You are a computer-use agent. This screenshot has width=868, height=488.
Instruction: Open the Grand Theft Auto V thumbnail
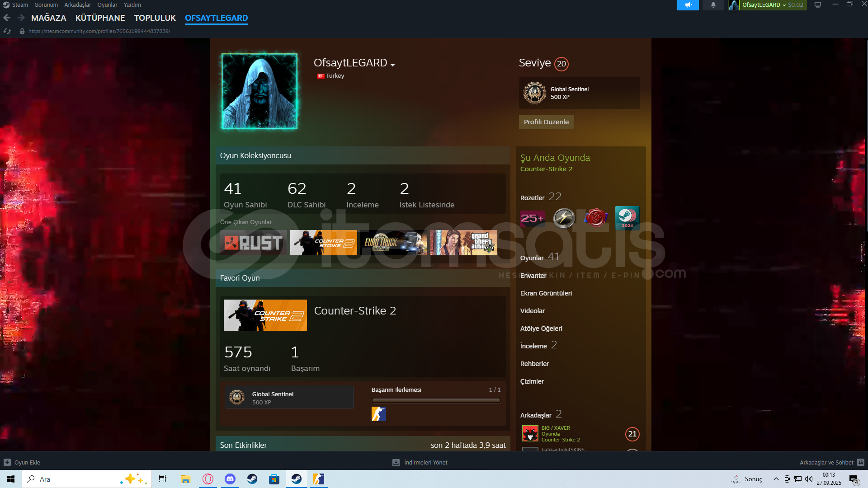[x=463, y=243]
